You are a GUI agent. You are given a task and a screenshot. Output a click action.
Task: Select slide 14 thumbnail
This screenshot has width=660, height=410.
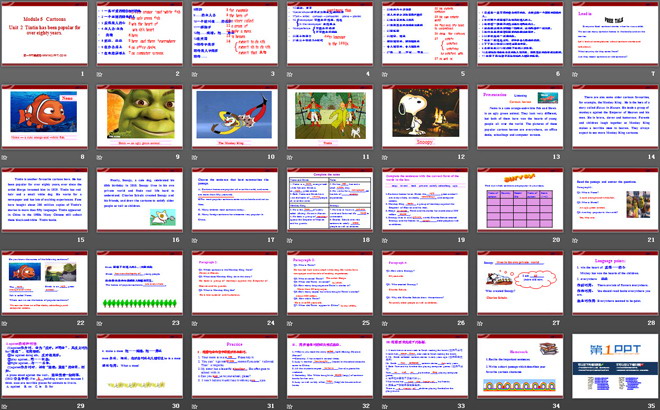[615, 117]
